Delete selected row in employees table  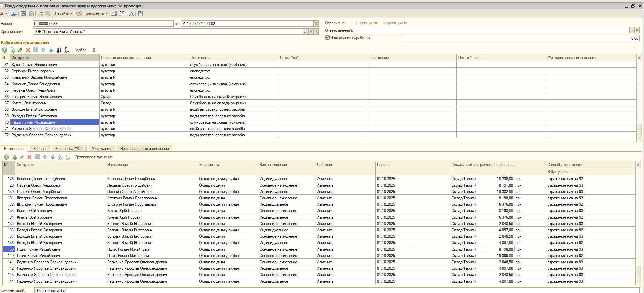(x=28, y=50)
